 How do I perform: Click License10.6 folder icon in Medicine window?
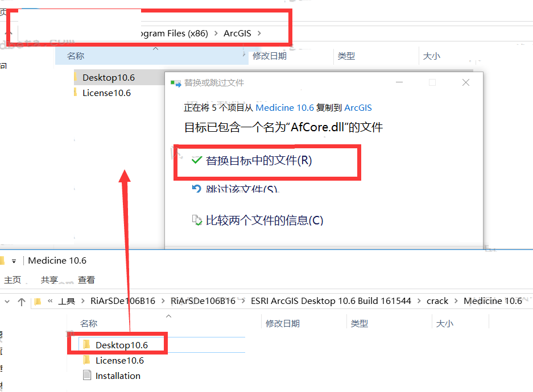pos(86,360)
